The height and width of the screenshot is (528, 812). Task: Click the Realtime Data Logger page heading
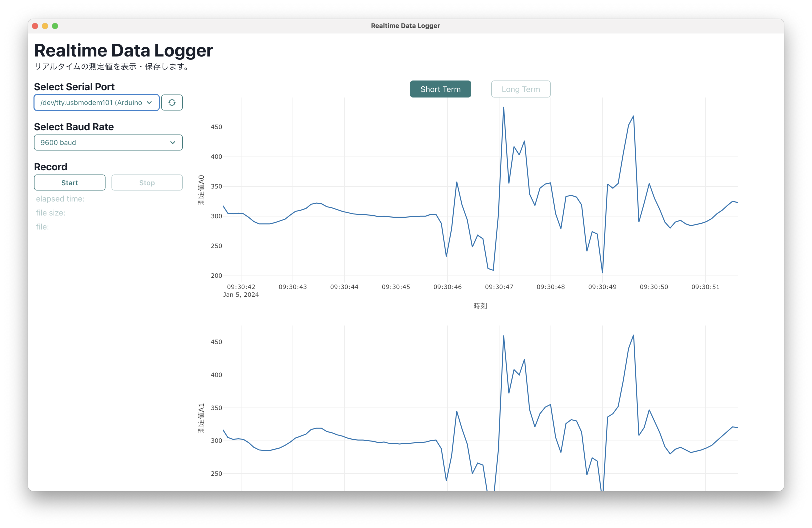(x=123, y=50)
